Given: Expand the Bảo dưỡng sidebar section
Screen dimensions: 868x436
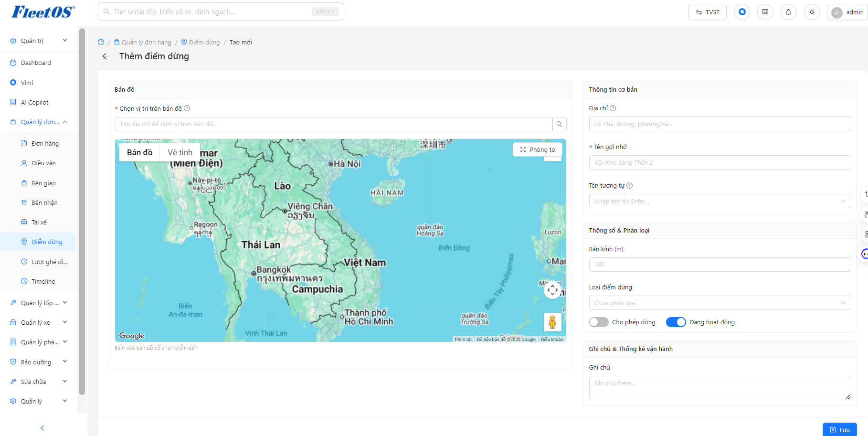Looking at the screenshot, I should tap(39, 362).
